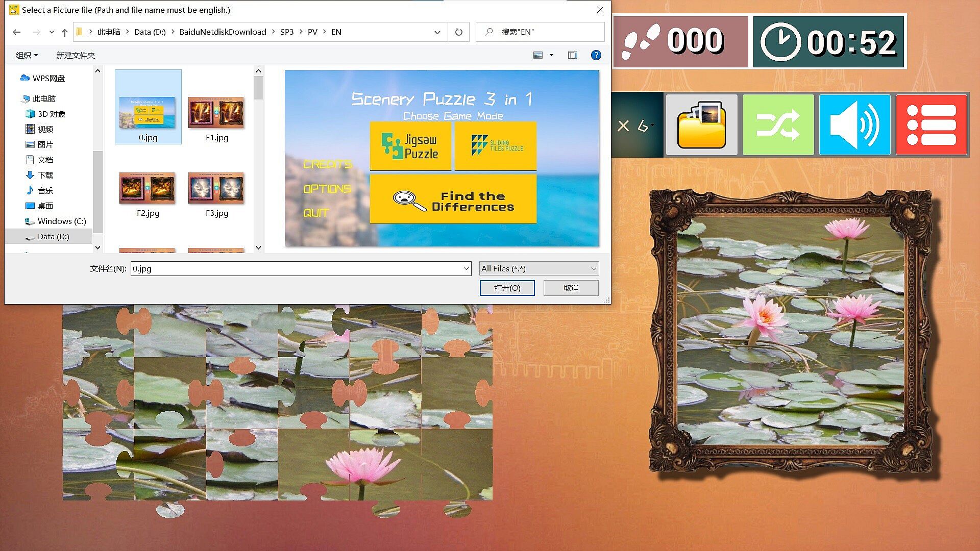Click 新建文件夹 in the toolbar
980x551 pixels.
click(76, 55)
